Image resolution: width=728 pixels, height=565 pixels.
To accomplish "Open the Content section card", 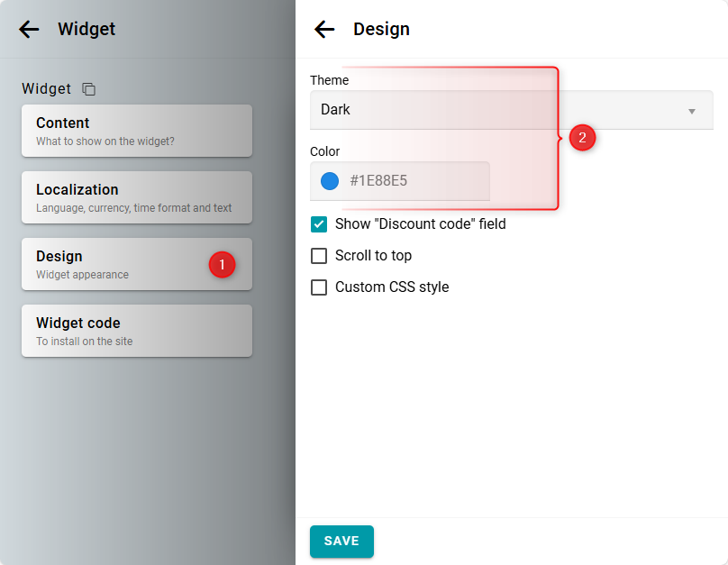I will (136, 131).
